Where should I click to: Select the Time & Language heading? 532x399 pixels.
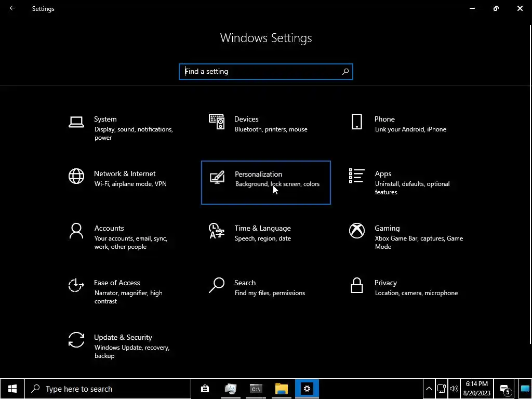(x=262, y=229)
